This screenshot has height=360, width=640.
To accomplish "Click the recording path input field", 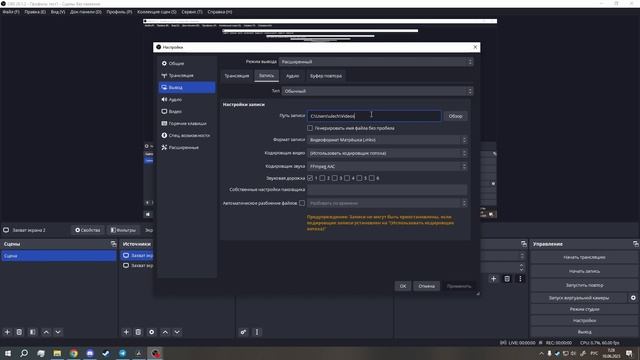I will pyautogui.click(x=374, y=116).
